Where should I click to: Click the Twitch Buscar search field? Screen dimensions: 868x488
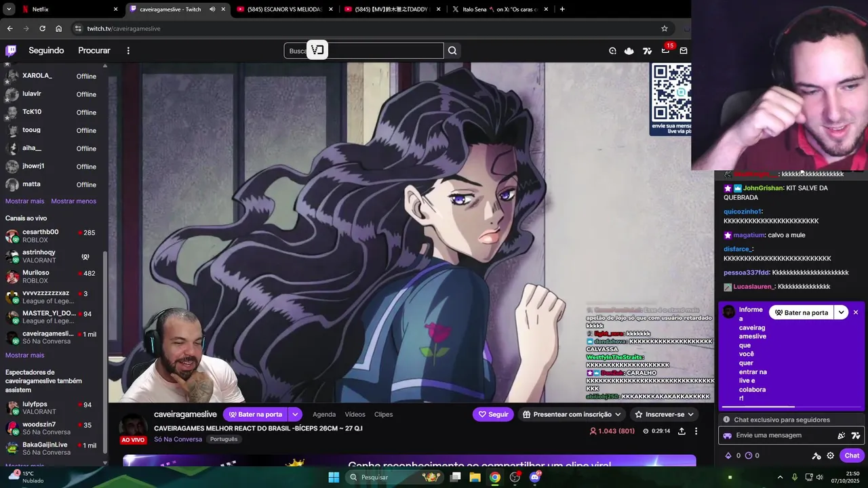tap(363, 50)
